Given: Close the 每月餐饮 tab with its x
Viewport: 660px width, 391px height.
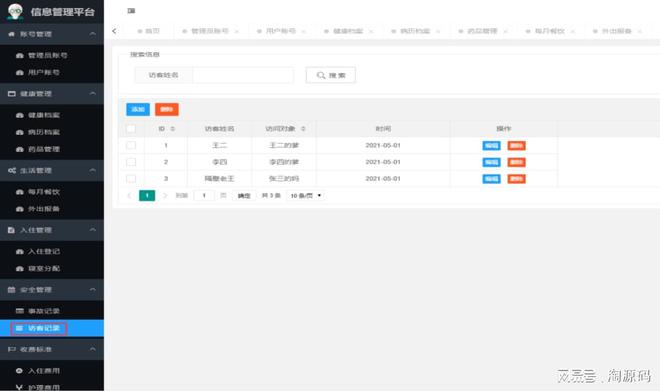Looking at the screenshot, I should [x=573, y=32].
